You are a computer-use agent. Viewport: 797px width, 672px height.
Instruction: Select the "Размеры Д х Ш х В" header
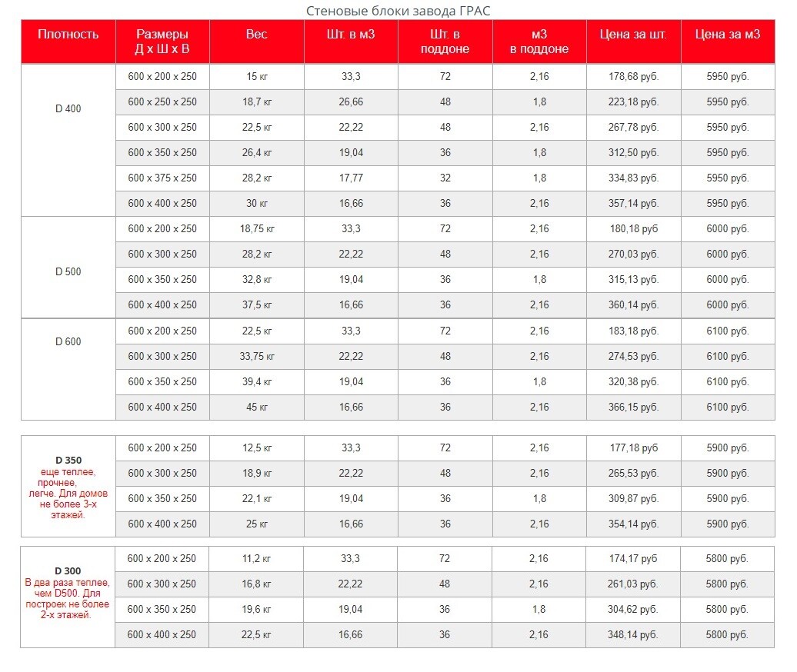point(162,42)
